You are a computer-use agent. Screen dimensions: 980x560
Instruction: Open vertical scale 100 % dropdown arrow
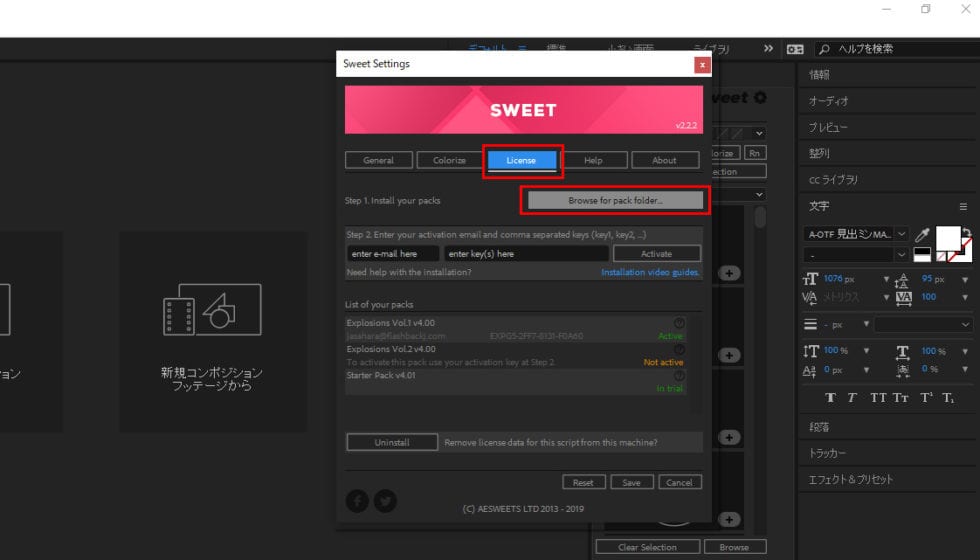866,351
